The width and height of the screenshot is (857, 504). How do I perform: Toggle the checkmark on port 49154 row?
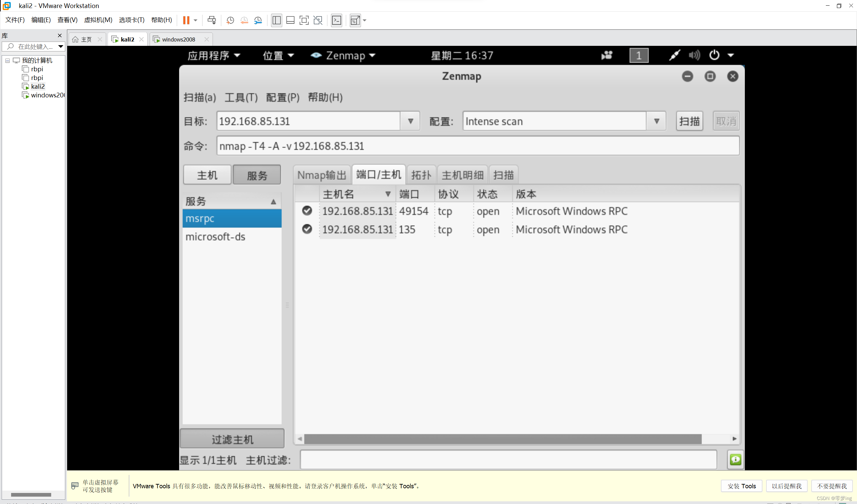(307, 211)
